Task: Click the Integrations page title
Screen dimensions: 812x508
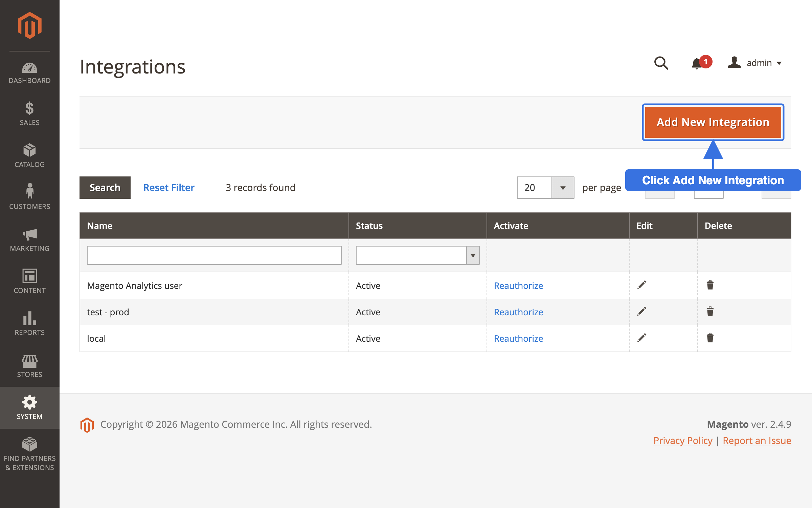Action: [132, 67]
